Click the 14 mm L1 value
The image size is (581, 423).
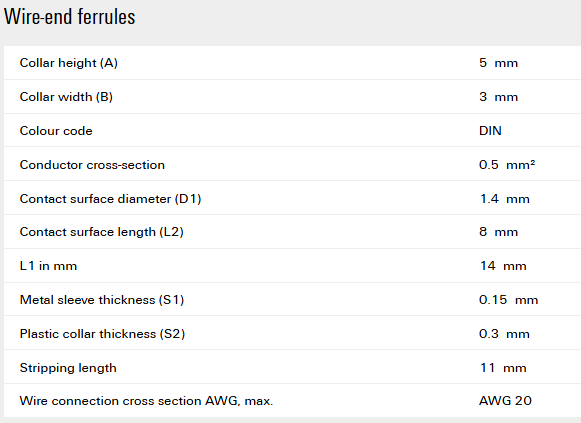coord(503,266)
